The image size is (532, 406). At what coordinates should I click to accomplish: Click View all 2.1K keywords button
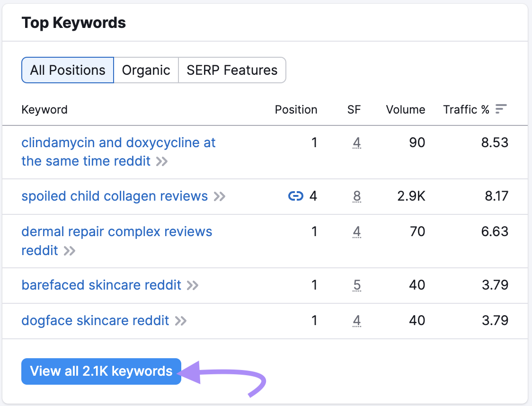point(101,371)
